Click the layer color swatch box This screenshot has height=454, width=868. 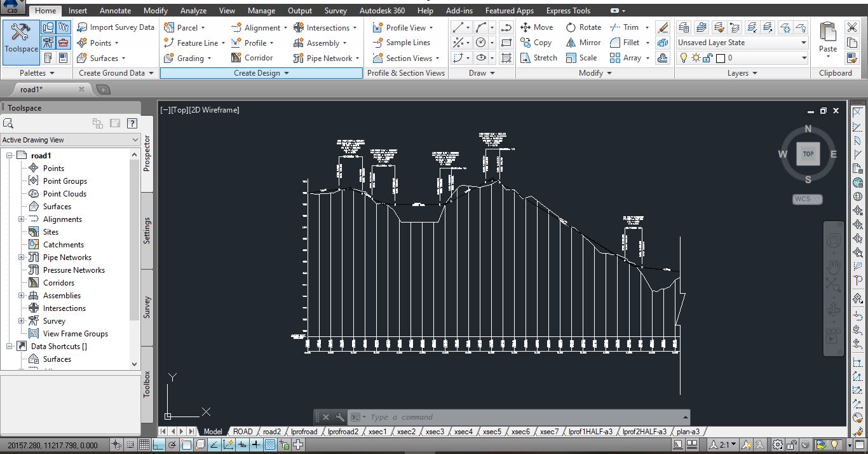(720, 58)
